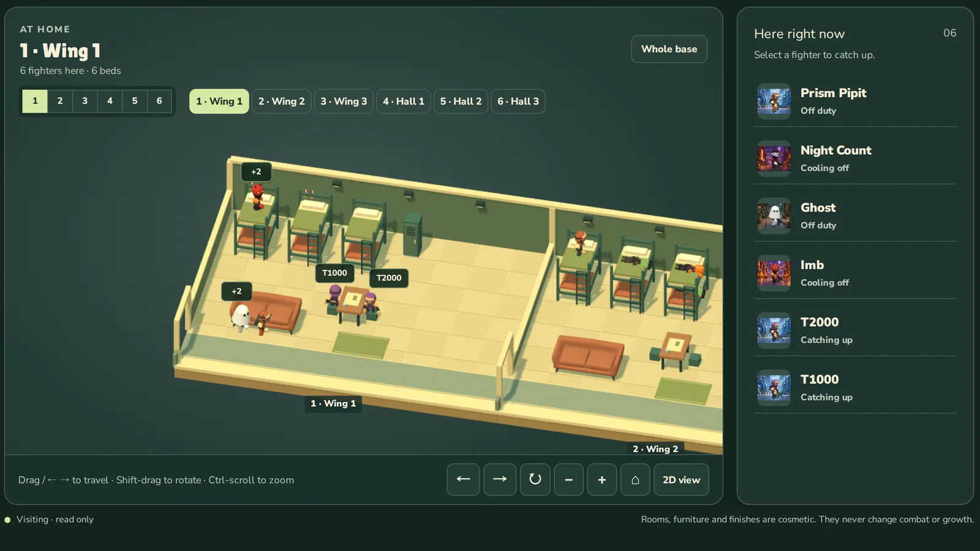The image size is (980, 551).
Task: Switch to the 5 · Hall 2 tab
Action: click(461, 101)
